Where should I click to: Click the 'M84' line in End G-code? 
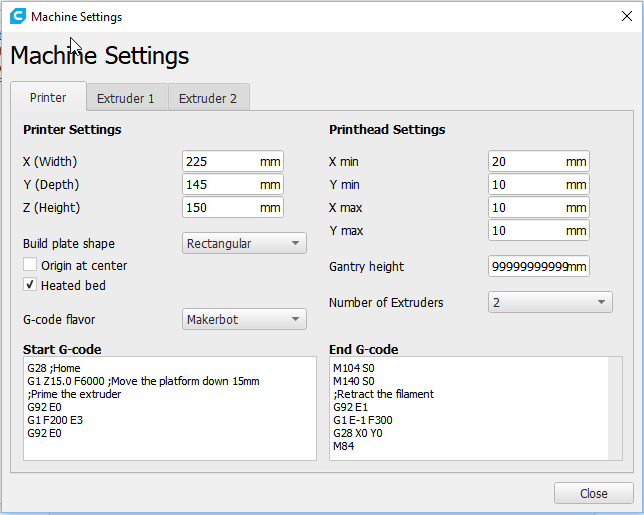click(343, 446)
